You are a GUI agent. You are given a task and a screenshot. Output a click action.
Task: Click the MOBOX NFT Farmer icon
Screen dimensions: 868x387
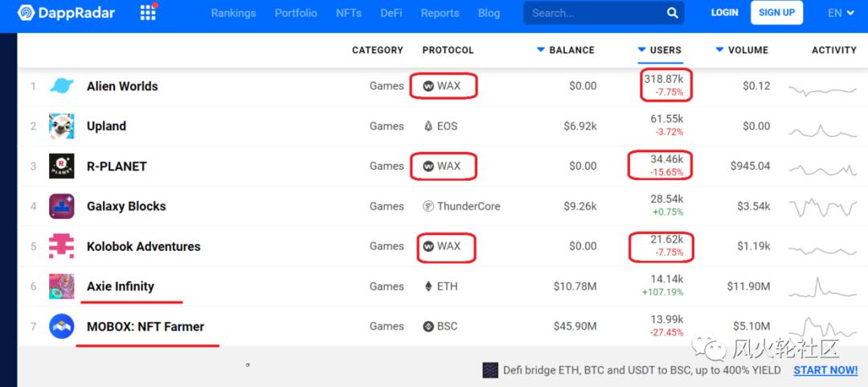(x=62, y=327)
